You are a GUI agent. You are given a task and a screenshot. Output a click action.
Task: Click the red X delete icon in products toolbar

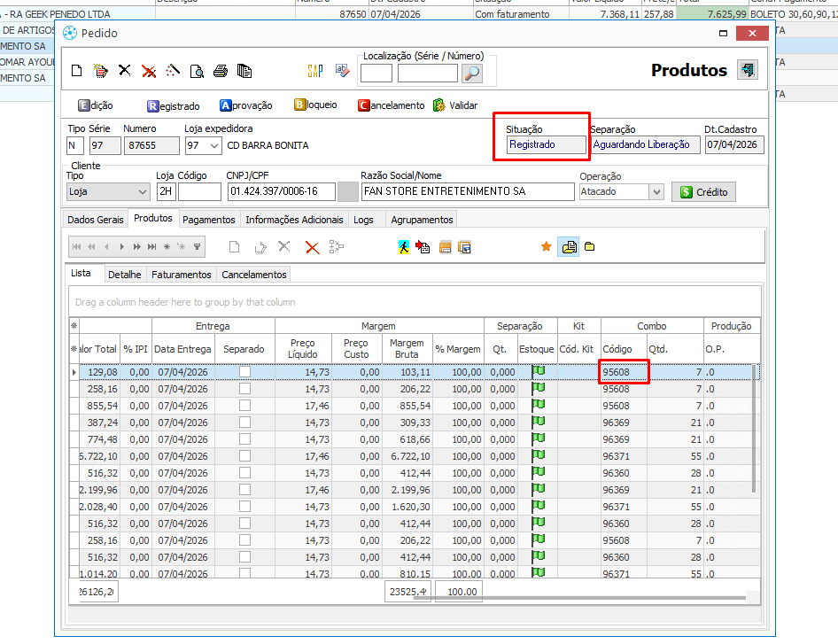click(312, 247)
